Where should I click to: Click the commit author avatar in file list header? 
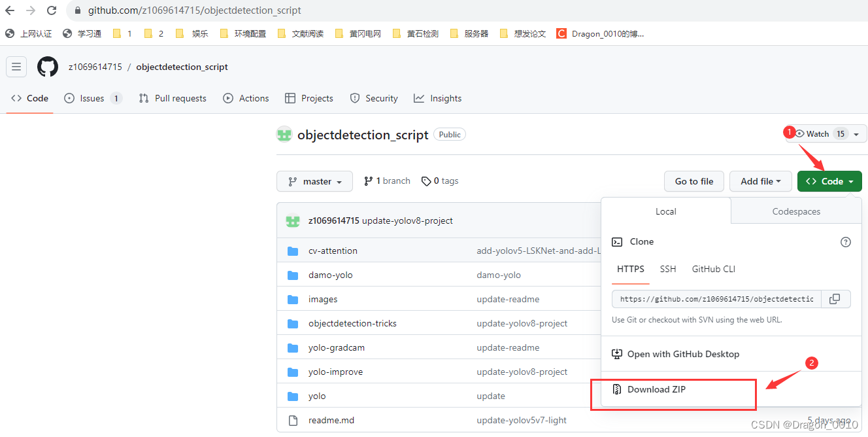point(293,220)
